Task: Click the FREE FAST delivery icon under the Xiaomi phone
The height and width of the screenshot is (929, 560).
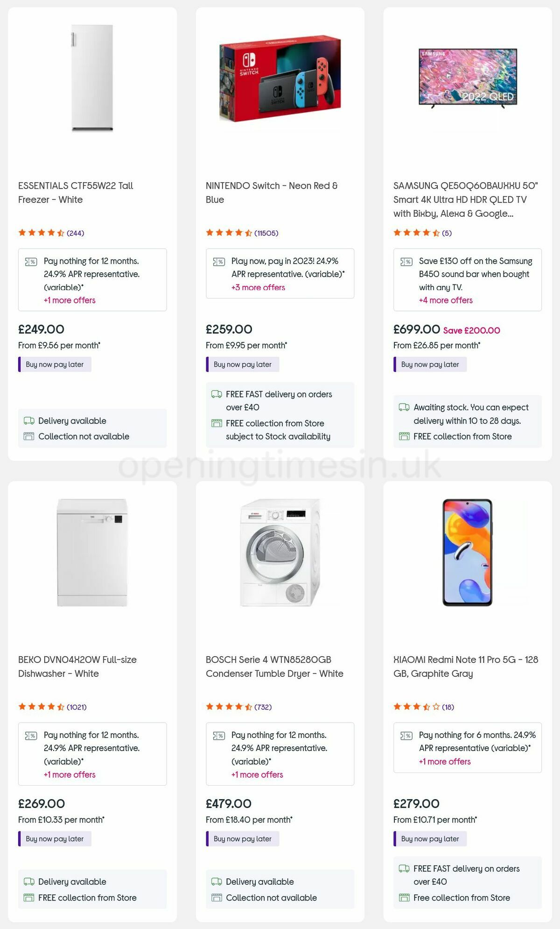Action: click(x=403, y=869)
